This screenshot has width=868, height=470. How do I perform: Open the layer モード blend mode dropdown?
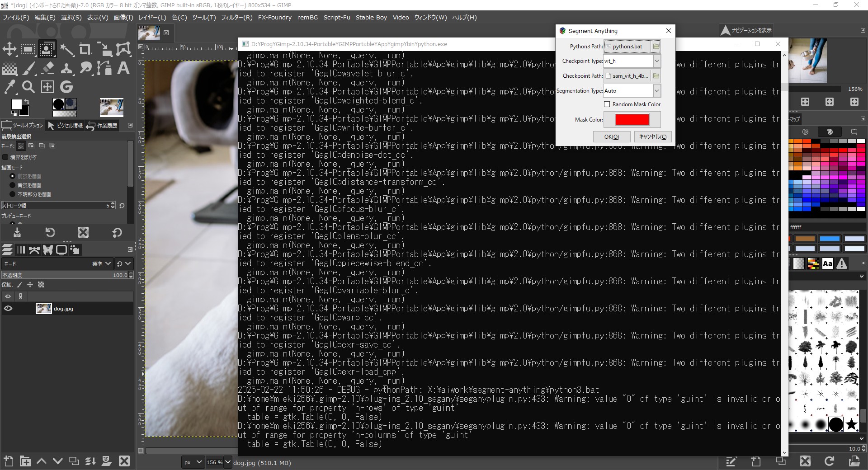[x=102, y=263]
